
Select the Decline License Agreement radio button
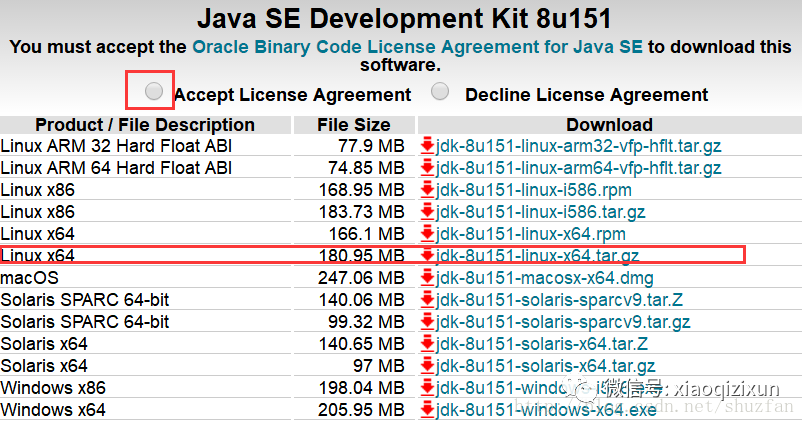pos(440,91)
